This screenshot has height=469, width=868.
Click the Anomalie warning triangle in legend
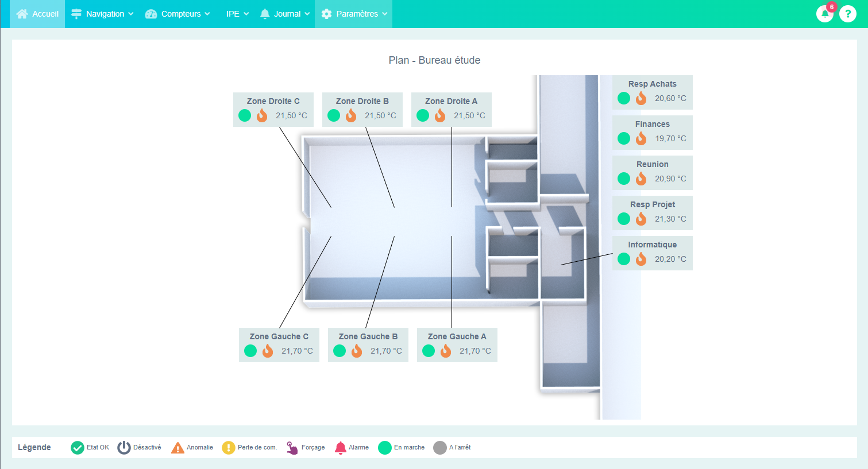tap(178, 448)
